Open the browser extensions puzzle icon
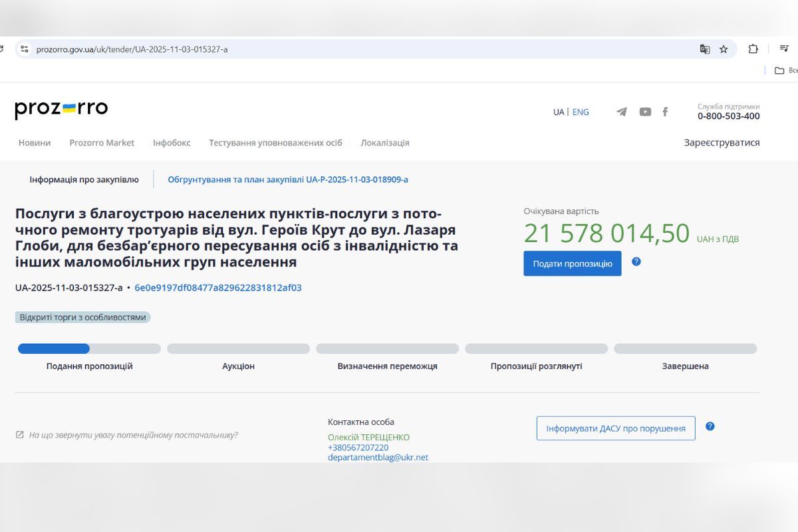 pyautogui.click(x=752, y=49)
